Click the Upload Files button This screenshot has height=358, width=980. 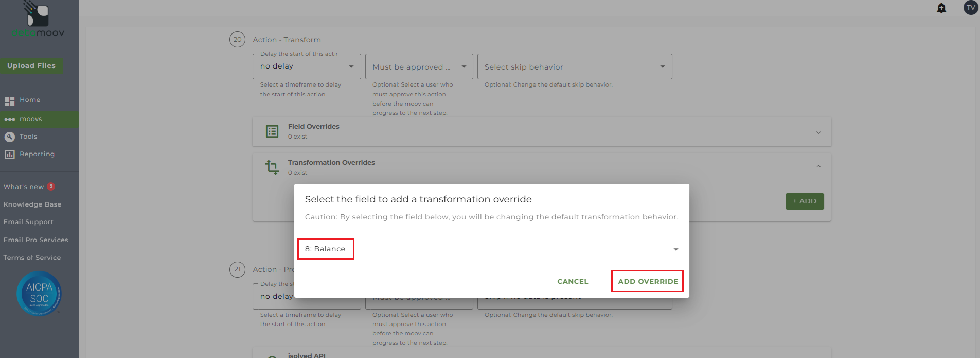(31, 66)
